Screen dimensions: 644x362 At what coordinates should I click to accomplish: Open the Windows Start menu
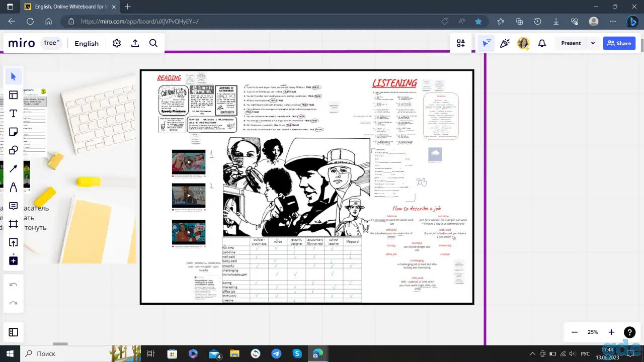click(x=10, y=353)
